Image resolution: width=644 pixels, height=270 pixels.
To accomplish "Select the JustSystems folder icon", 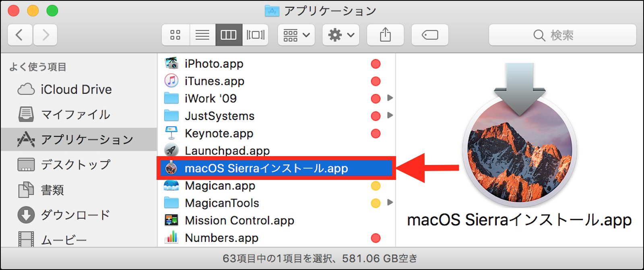I will click(171, 116).
